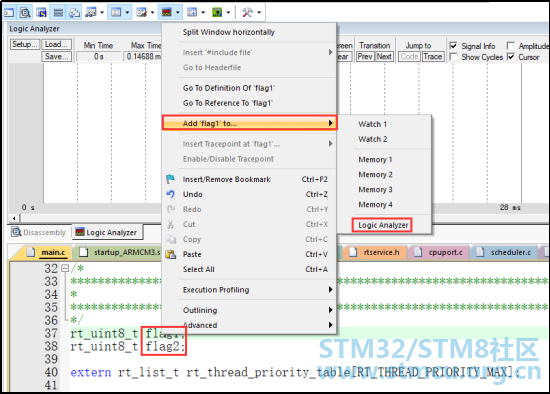Add flag1 to Logic Analyzer

click(x=383, y=225)
